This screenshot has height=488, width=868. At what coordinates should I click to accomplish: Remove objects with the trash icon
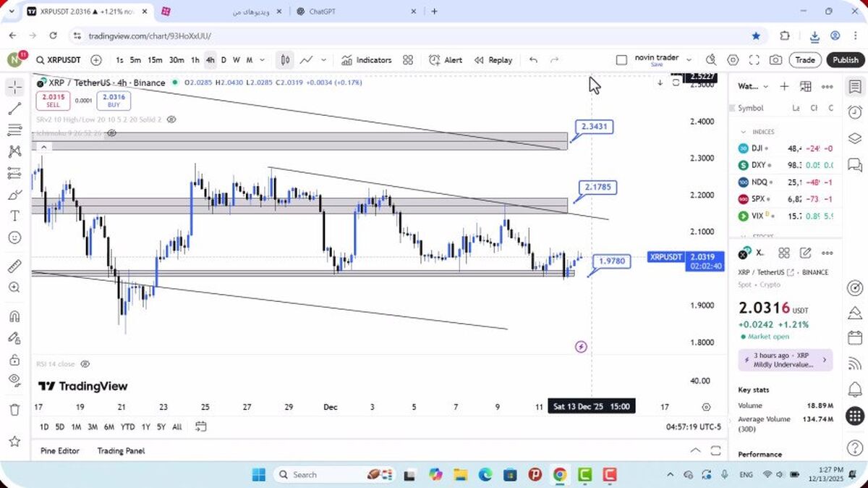coord(14,410)
